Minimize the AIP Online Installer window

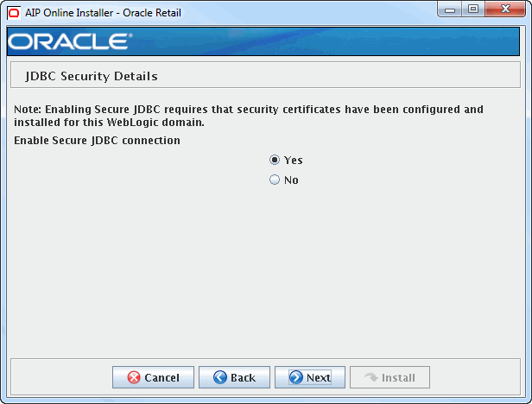tap(450, 9)
